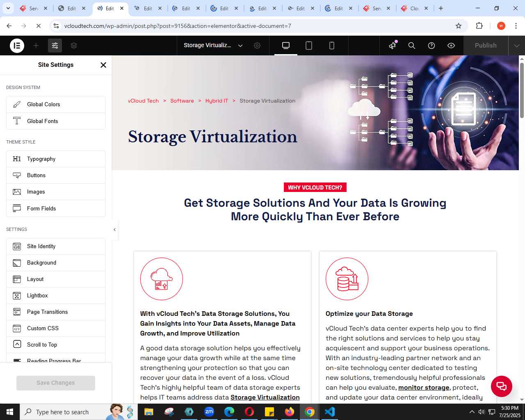
Task: Click the vCloud Tech breadcrumb link
Action: [143, 101]
